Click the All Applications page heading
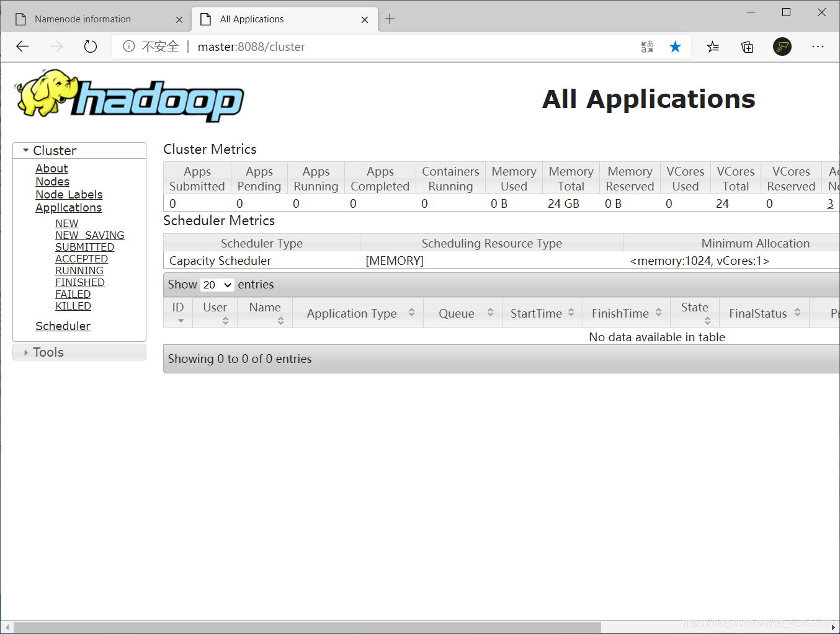This screenshot has width=840, height=634. coord(649,99)
